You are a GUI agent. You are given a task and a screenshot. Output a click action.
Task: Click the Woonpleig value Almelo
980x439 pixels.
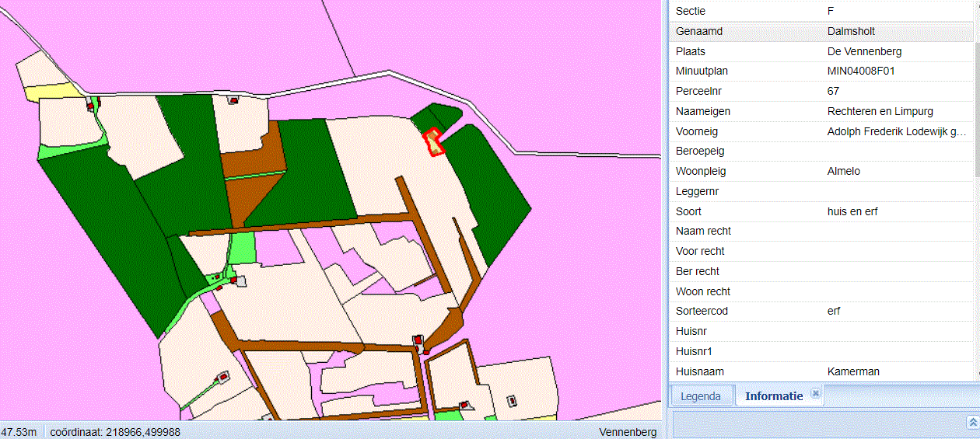click(844, 171)
